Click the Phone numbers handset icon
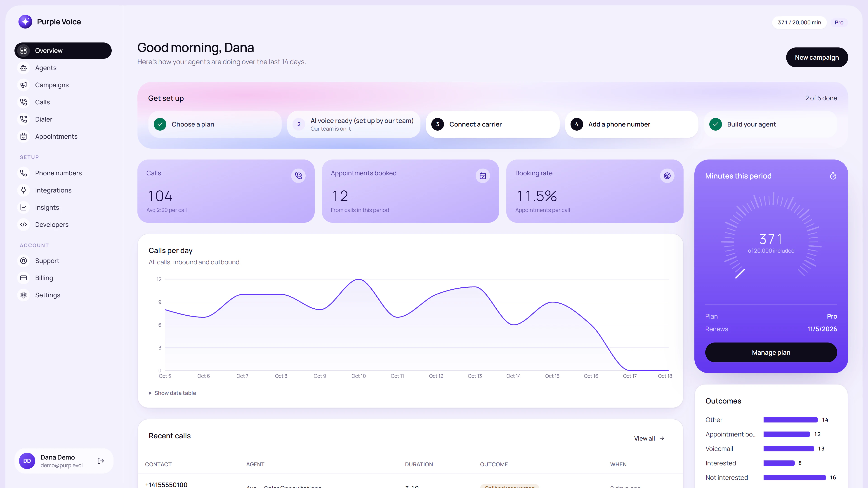This screenshot has width=868, height=488. (24, 173)
